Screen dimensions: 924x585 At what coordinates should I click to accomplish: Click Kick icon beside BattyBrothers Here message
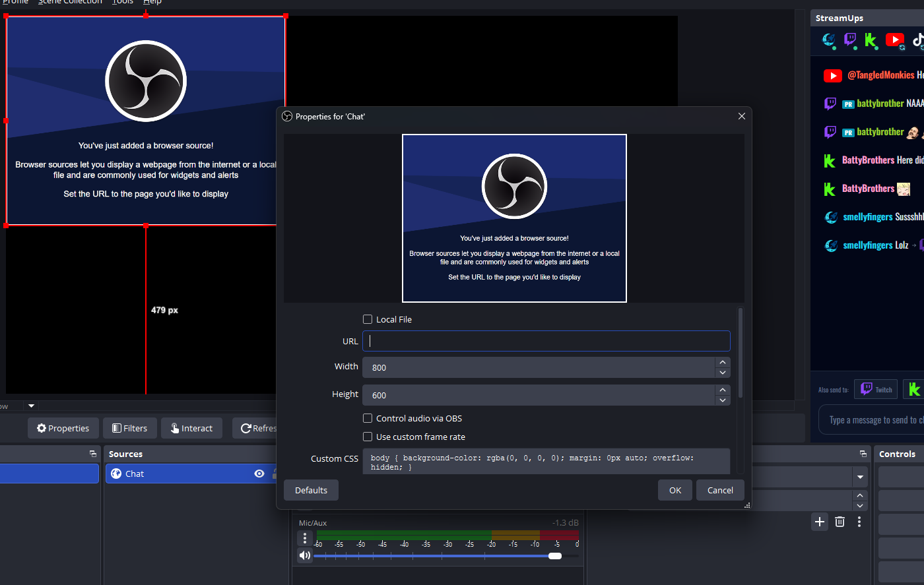point(830,160)
